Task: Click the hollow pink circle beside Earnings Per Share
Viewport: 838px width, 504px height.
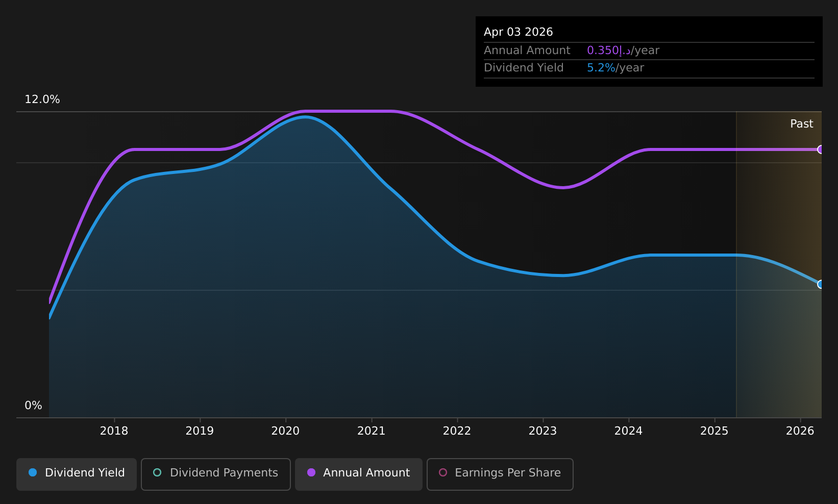Action: 443,472
